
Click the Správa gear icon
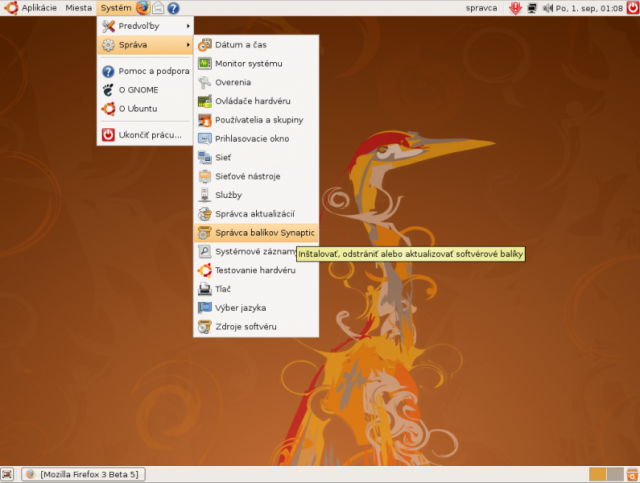tap(108, 45)
